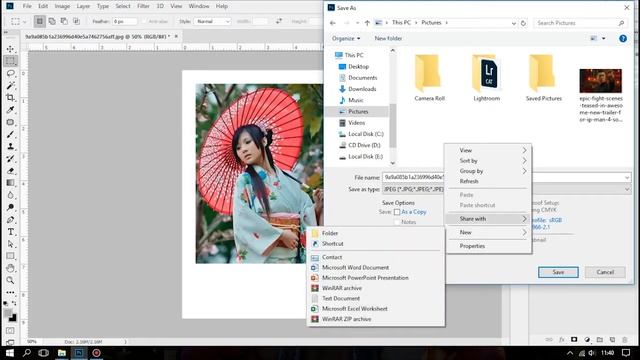Open the Organize dropdown in Save As
Viewport: 640px width, 360px height.
346,38
